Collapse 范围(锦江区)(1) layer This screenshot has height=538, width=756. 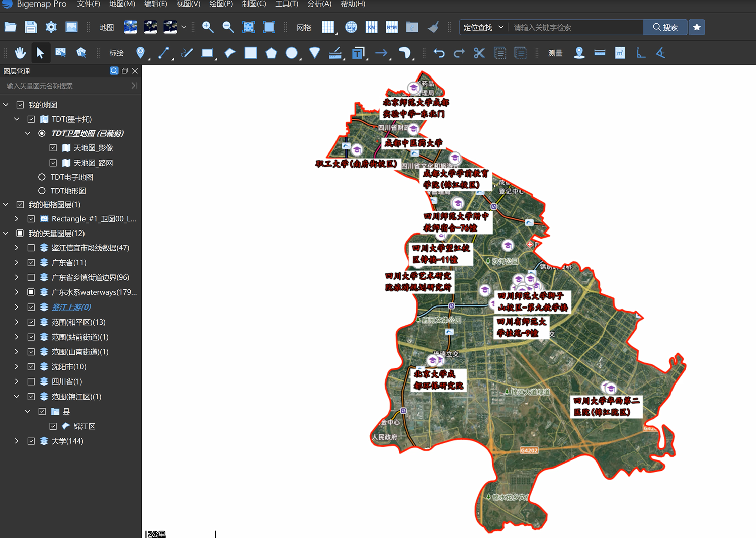pos(17,396)
